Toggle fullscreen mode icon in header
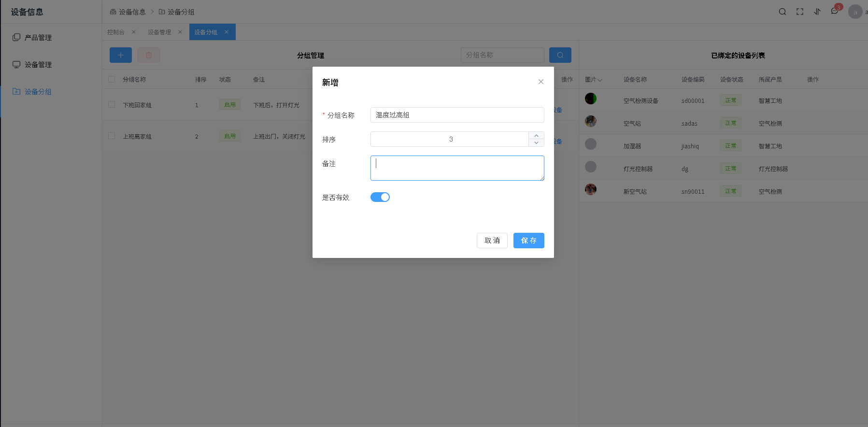Viewport: 868px width, 427px height. point(800,12)
